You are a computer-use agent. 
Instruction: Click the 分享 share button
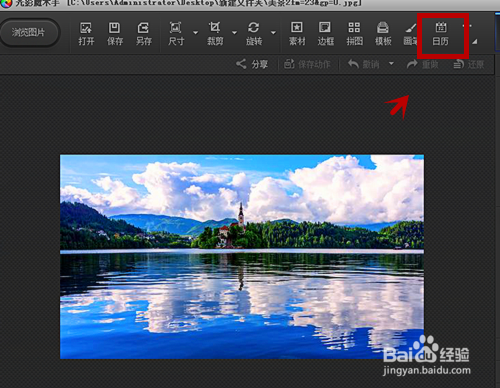tap(252, 64)
